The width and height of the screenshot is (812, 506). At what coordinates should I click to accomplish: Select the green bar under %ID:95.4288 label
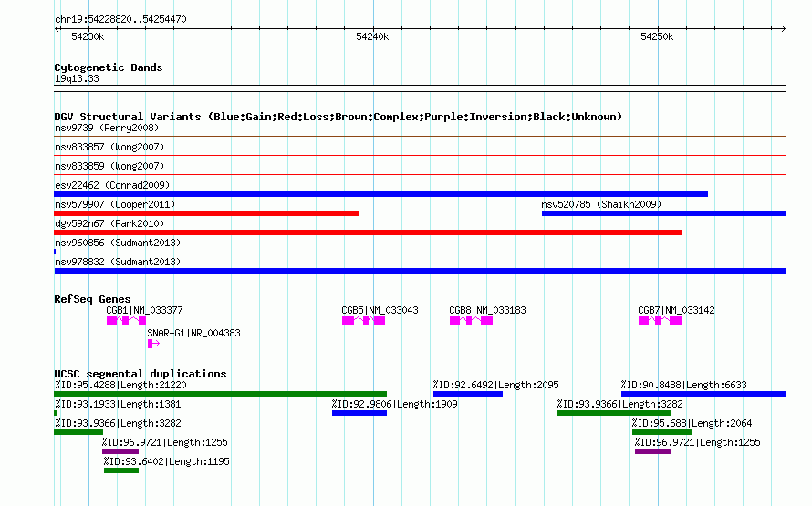[220, 394]
